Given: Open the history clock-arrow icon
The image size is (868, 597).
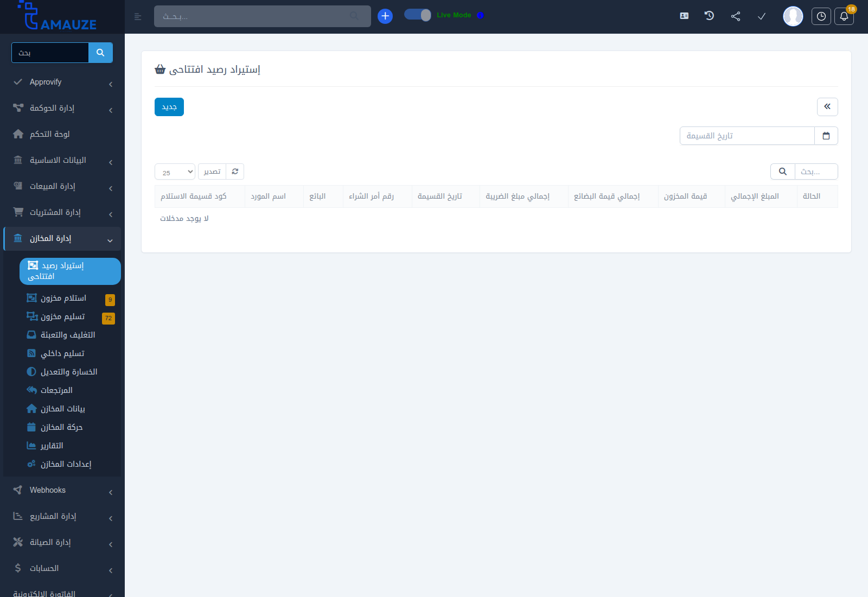Looking at the screenshot, I should point(709,16).
